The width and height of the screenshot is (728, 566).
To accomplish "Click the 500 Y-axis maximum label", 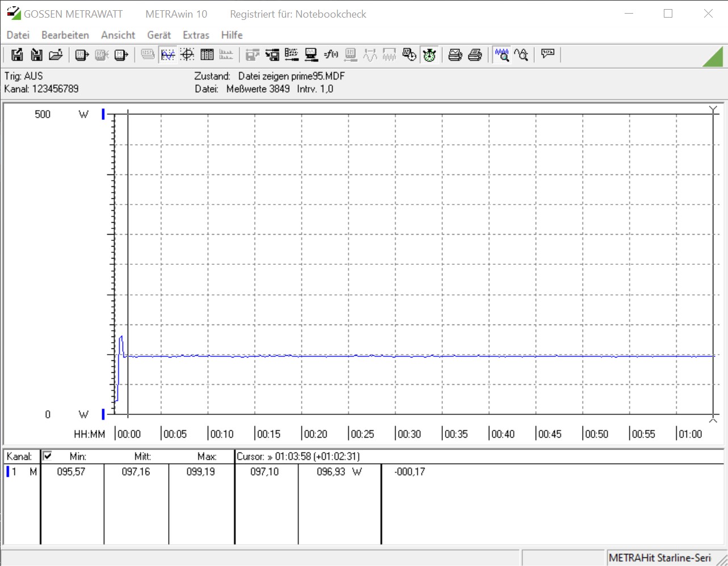I will (x=43, y=114).
